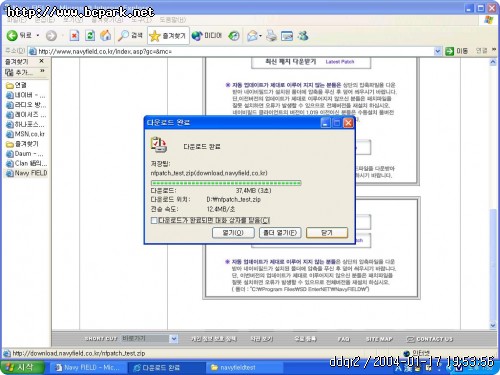Click the Edit page toolbar icon
The width and height of the screenshot is (500, 375).
287,36
